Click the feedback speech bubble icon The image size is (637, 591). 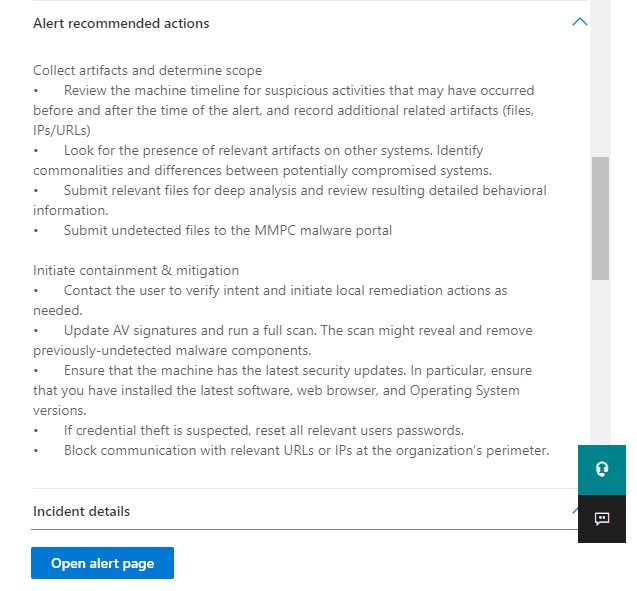[x=602, y=518]
